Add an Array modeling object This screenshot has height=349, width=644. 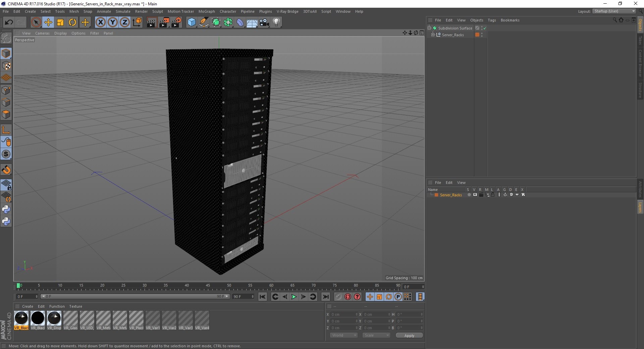(228, 22)
